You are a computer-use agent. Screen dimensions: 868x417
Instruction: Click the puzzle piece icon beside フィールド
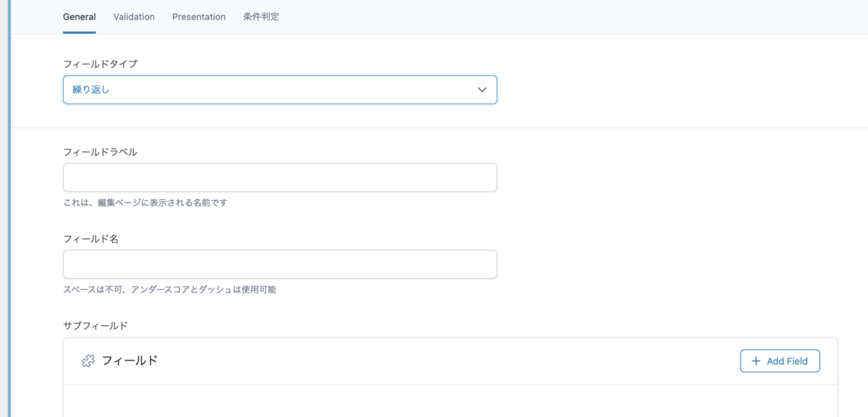pos(88,361)
